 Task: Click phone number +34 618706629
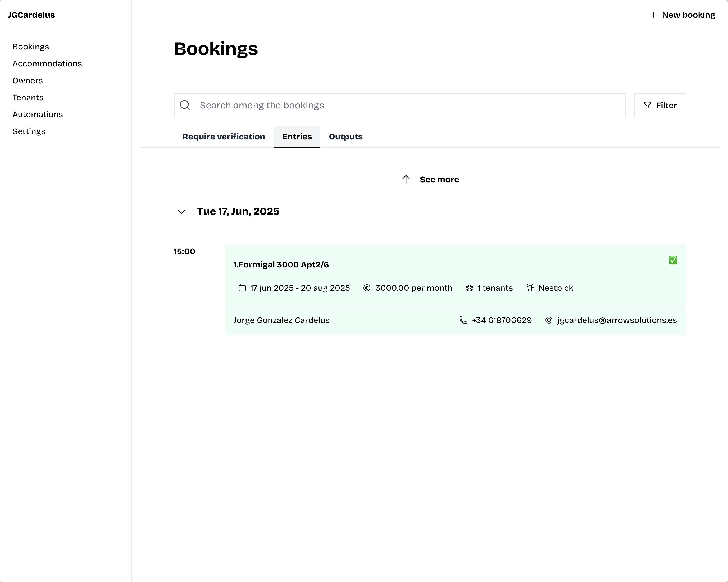click(502, 320)
